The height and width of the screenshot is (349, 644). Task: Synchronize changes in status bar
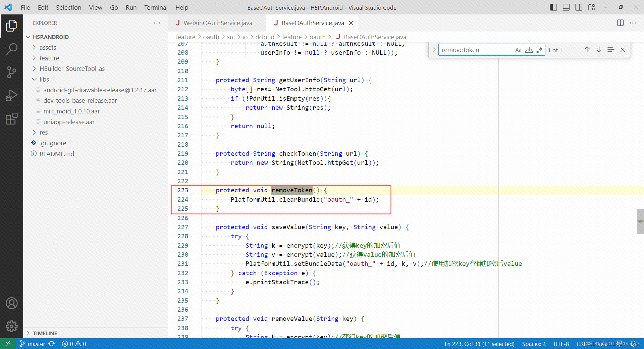tap(51, 344)
